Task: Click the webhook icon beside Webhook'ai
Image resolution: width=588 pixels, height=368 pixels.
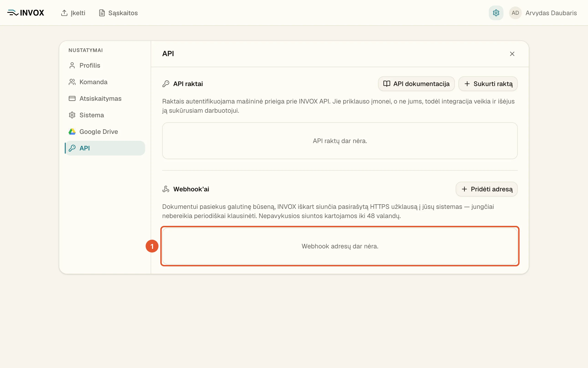Action: pos(166,189)
